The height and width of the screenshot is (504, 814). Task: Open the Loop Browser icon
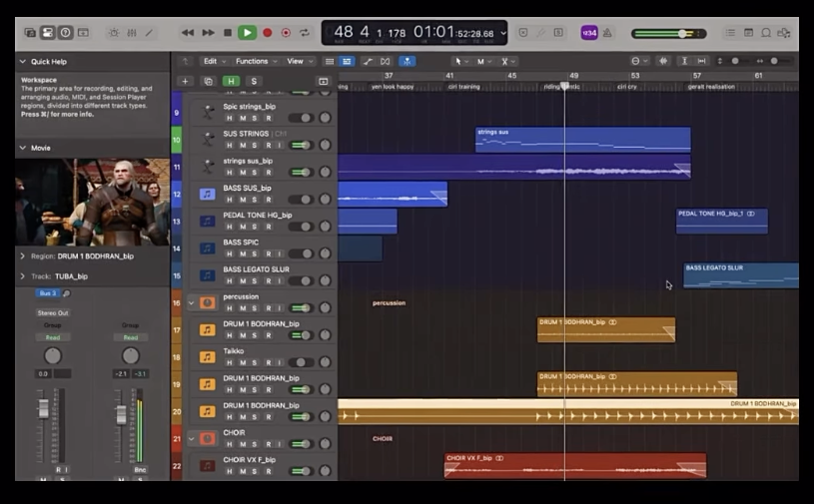[x=766, y=33]
